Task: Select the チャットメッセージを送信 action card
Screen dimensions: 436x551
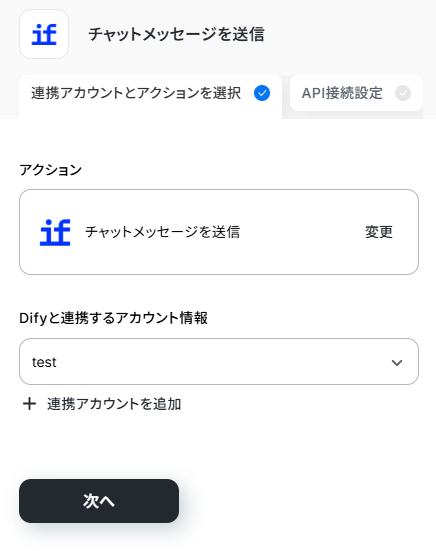Action: click(219, 232)
